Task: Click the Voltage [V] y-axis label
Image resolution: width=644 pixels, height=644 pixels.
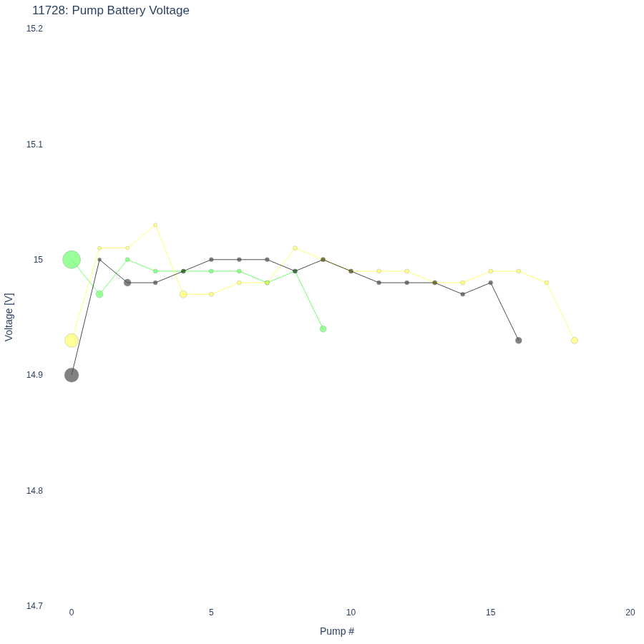Action: coord(9,317)
